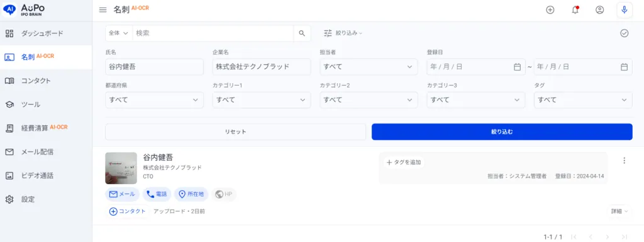Click the 電話 phone button on card
The image size is (644, 242).
(157, 194)
